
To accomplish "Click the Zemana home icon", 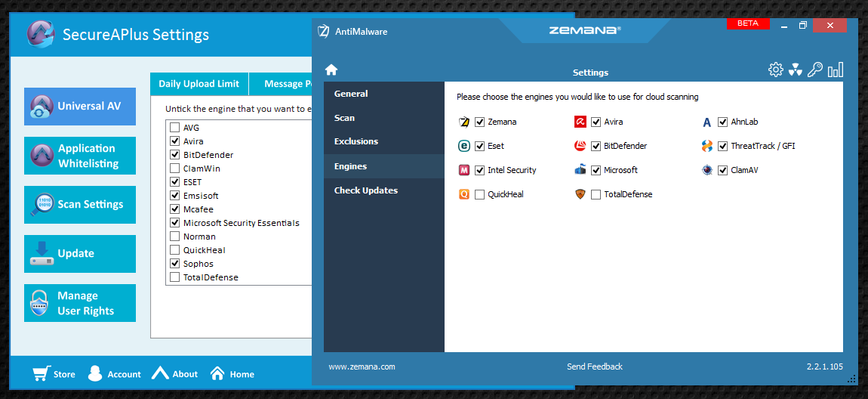I will (x=331, y=70).
